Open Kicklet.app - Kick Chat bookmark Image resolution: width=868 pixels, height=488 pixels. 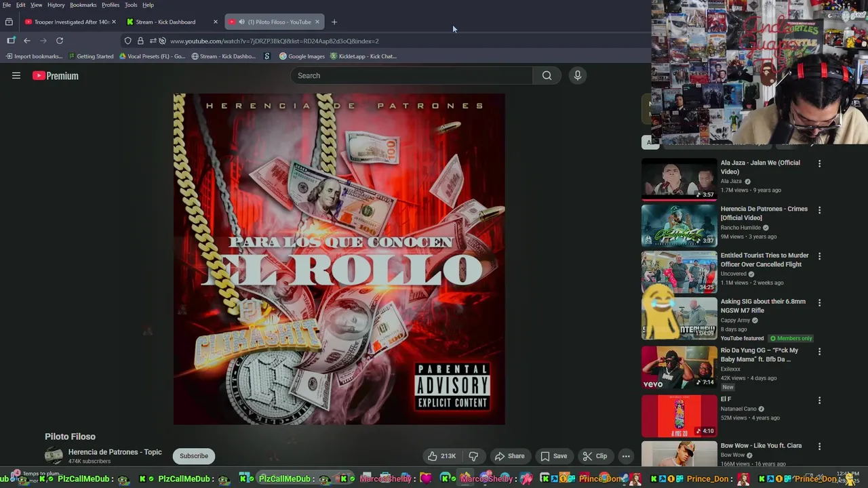click(363, 56)
